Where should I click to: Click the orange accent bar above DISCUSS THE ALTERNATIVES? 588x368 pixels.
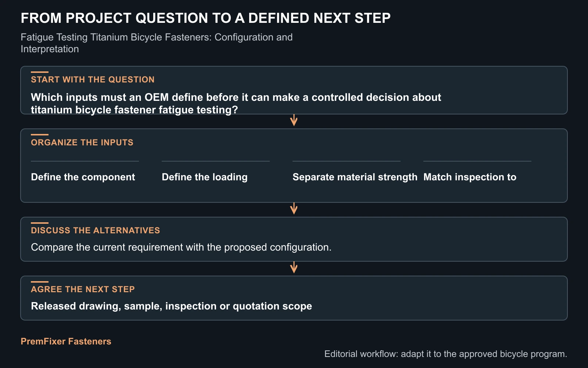pyautogui.click(x=40, y=223)
